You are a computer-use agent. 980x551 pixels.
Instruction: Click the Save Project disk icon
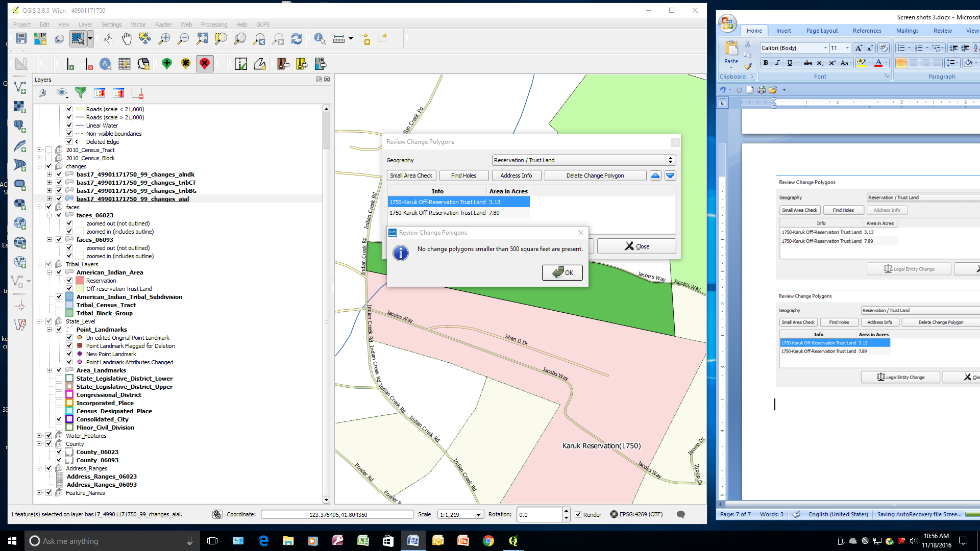point(21,39)
